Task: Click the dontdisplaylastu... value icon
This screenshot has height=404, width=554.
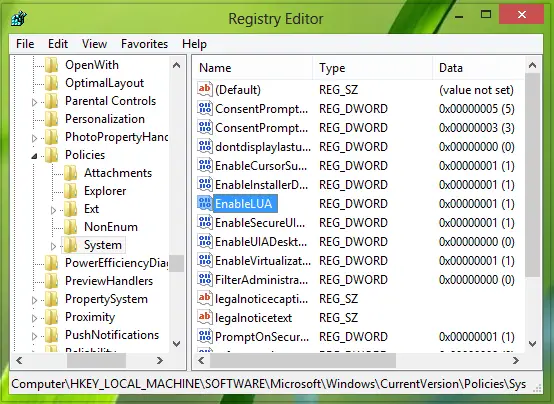Action: [x=205, y=146]
